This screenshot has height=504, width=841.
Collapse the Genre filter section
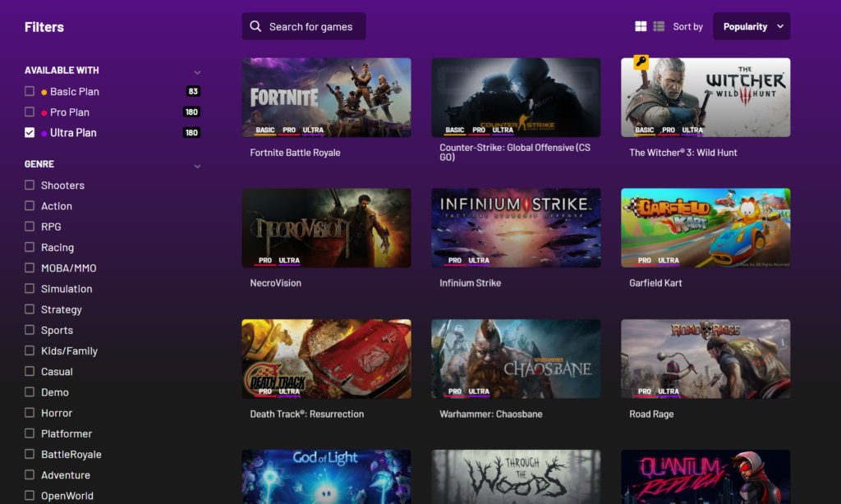point(197,167)
